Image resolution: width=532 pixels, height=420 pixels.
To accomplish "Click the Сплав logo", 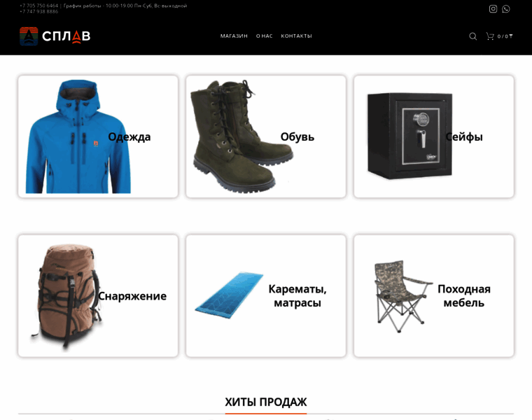I will pyautogui.click(x=55, y=36).
